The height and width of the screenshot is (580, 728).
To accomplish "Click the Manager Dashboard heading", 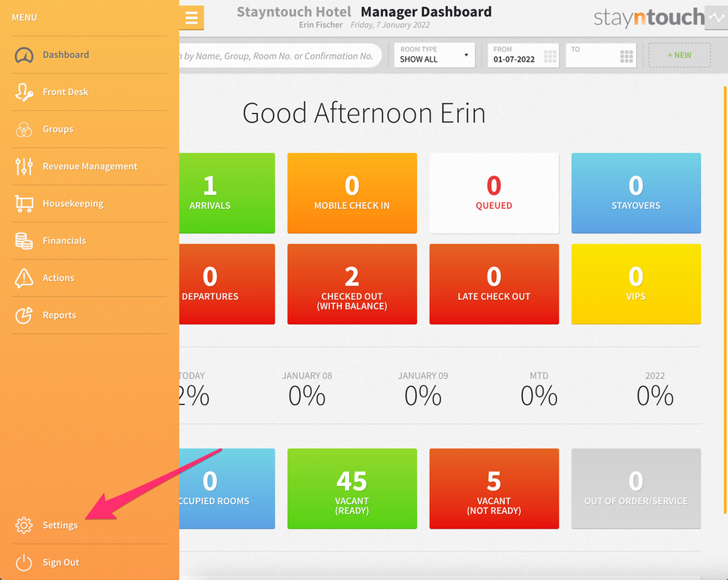I will click(427, 12).
